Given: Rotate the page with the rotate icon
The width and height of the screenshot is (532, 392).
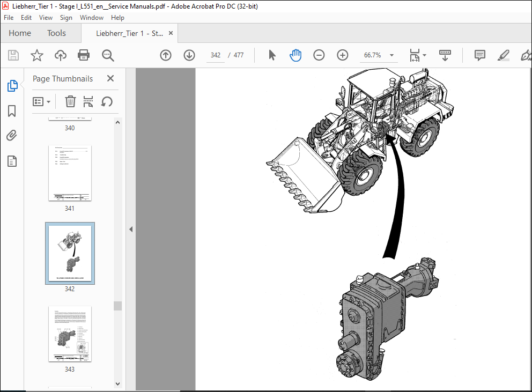Looking at the screenshot, I should pyautogui.click(x=107, y=101).
